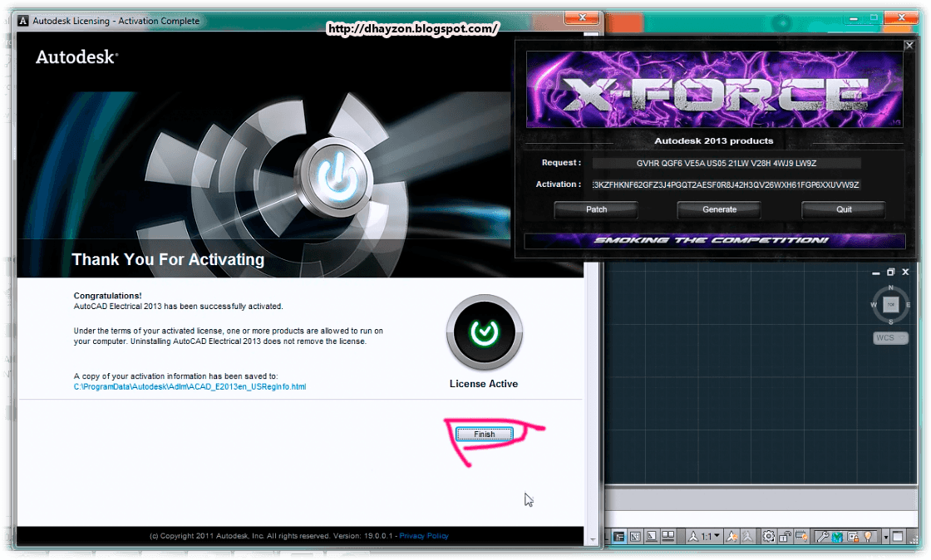
Task: Click the Model space icon in the status bar
Action: tap(621, 536)
